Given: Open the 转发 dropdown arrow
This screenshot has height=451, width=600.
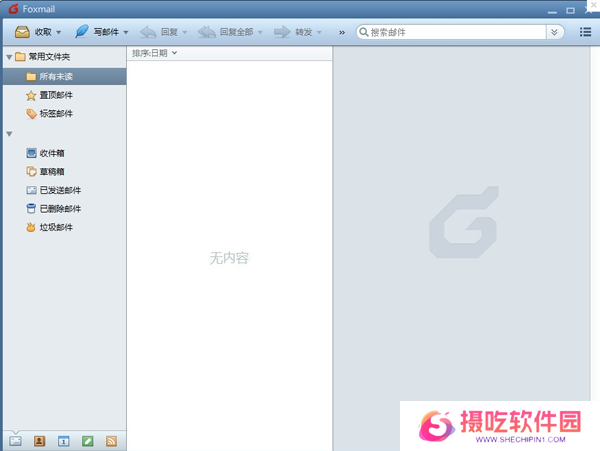Looking at the screenshot, I should (319, 33).
